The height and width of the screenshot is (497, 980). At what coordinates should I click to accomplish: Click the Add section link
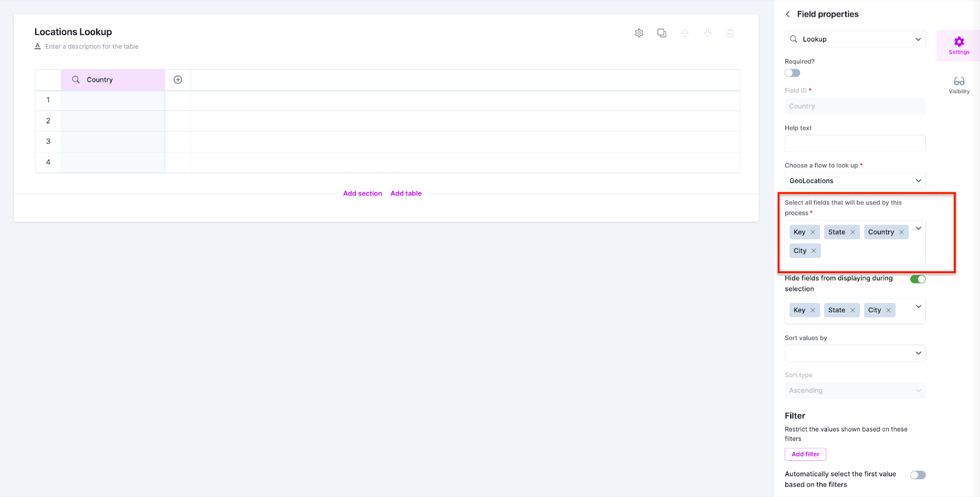click(x=363, y=193)
